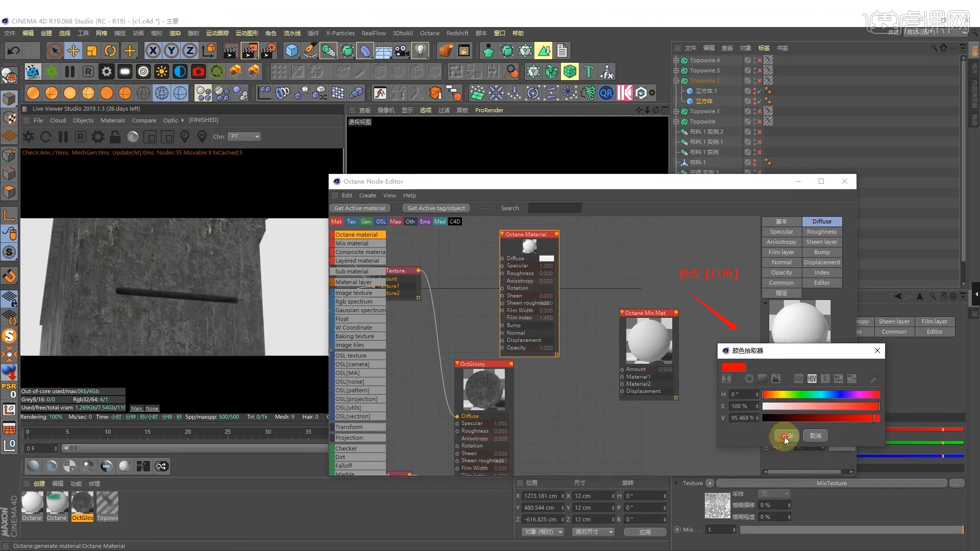Image resolution: width=980 pixels, height=551 pixels.
Task: Click Get Active material button
Action: pyautogui.click(x=359, y=208)
